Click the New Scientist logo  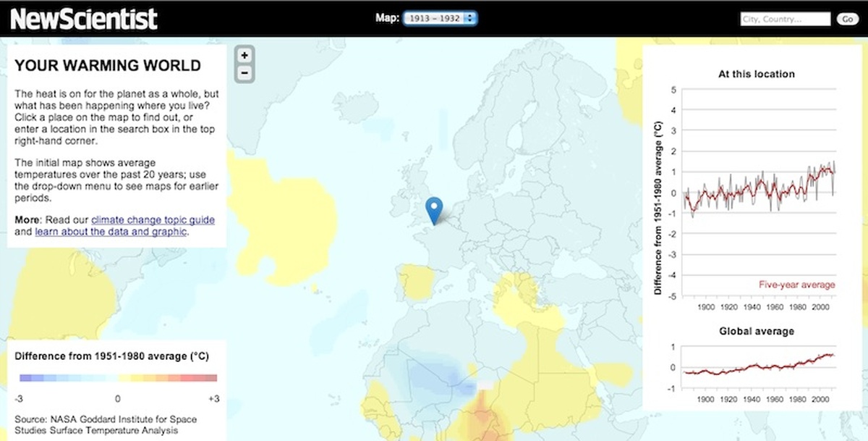click(84, 19)
